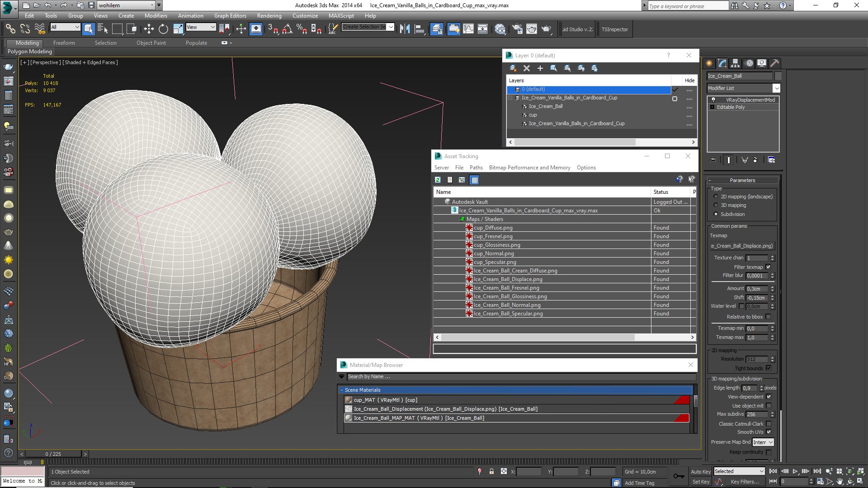Viewport: 868px width, 488px height.
Task: Open the Motion command panel tab
Action: pos(749,63)
